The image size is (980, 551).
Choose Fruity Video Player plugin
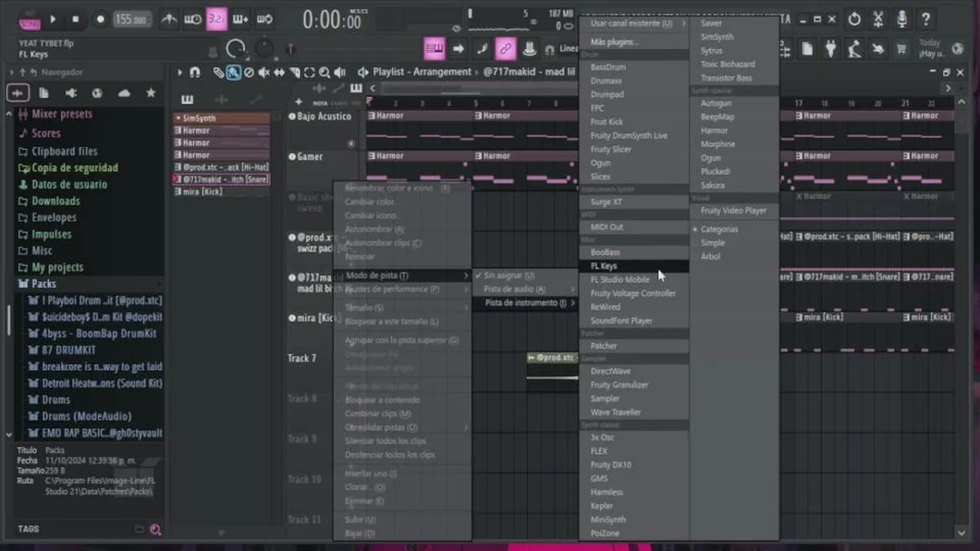[733, 211]
